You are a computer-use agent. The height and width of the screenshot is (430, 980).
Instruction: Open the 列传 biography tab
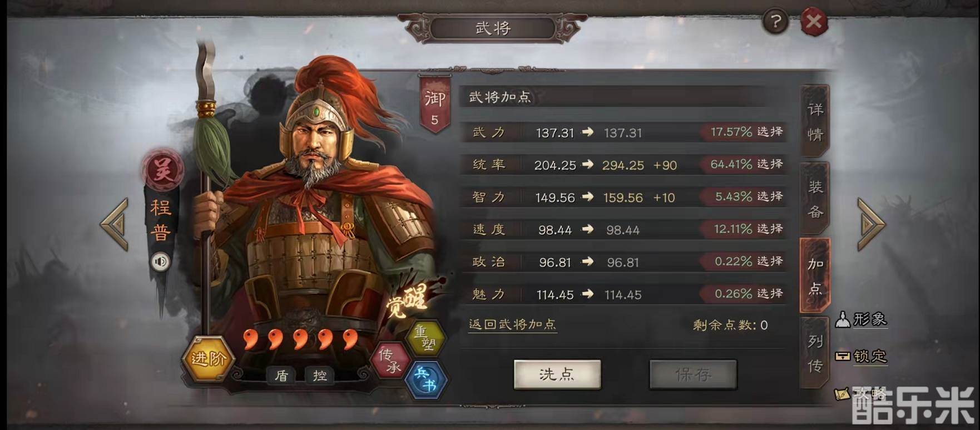[x=815, y=353]
